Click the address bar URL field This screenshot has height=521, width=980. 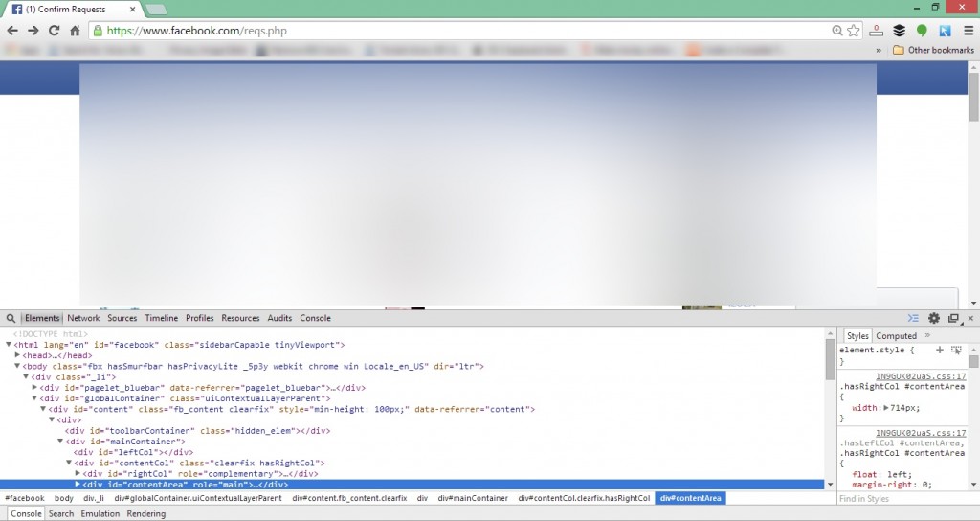pos(462,31)
